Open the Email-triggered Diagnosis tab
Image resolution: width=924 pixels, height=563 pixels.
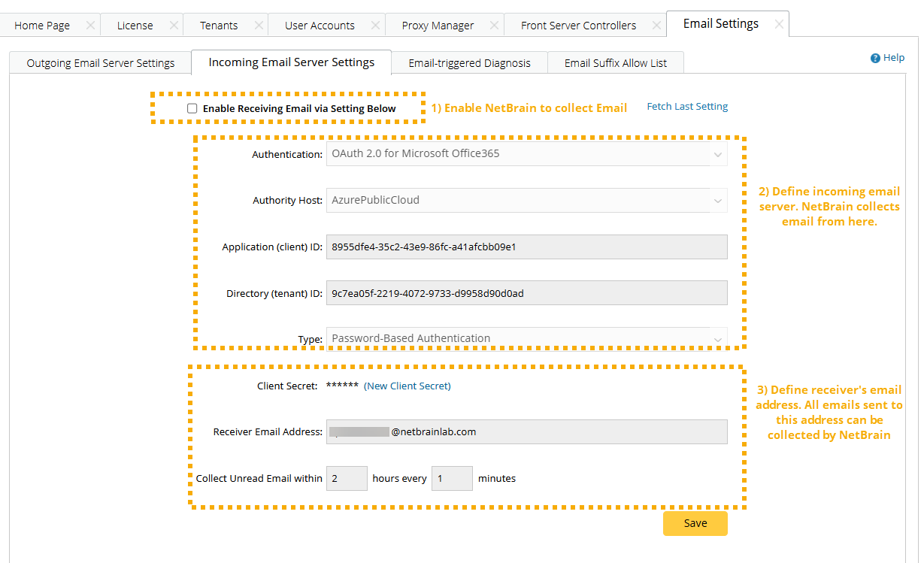(x=469, y=63)
